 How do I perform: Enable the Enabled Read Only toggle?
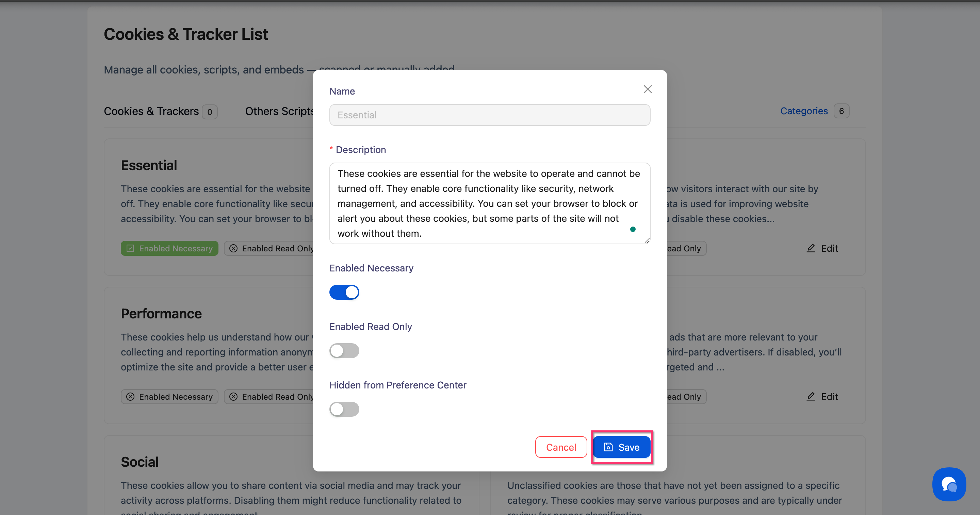(344, 350)
